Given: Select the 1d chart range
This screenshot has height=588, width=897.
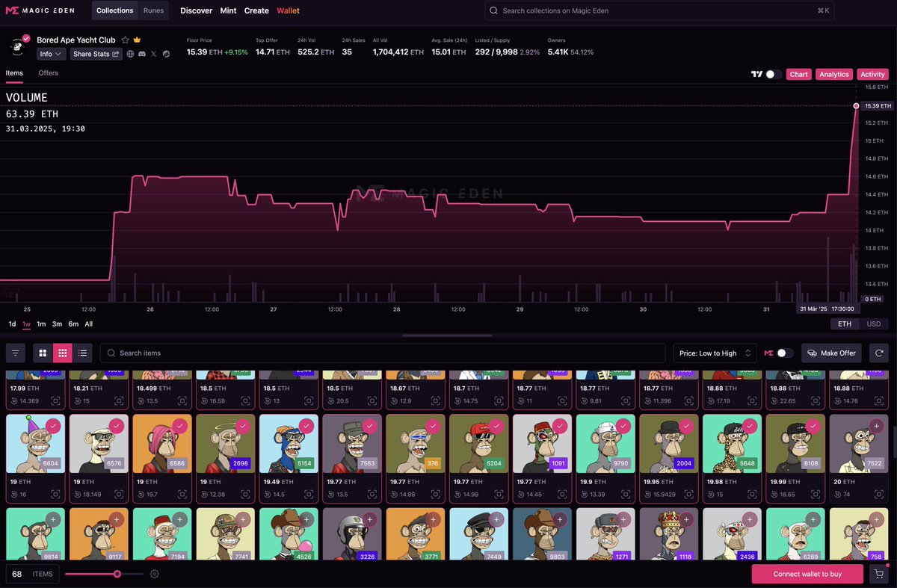Looking at the screenshot, I should click(12, 324).
